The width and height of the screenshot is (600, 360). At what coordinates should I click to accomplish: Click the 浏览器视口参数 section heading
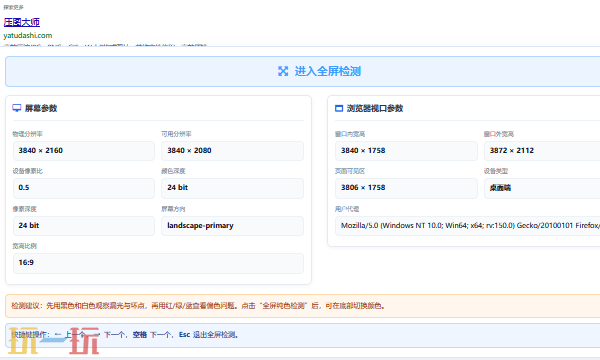(x=375, y=108)
